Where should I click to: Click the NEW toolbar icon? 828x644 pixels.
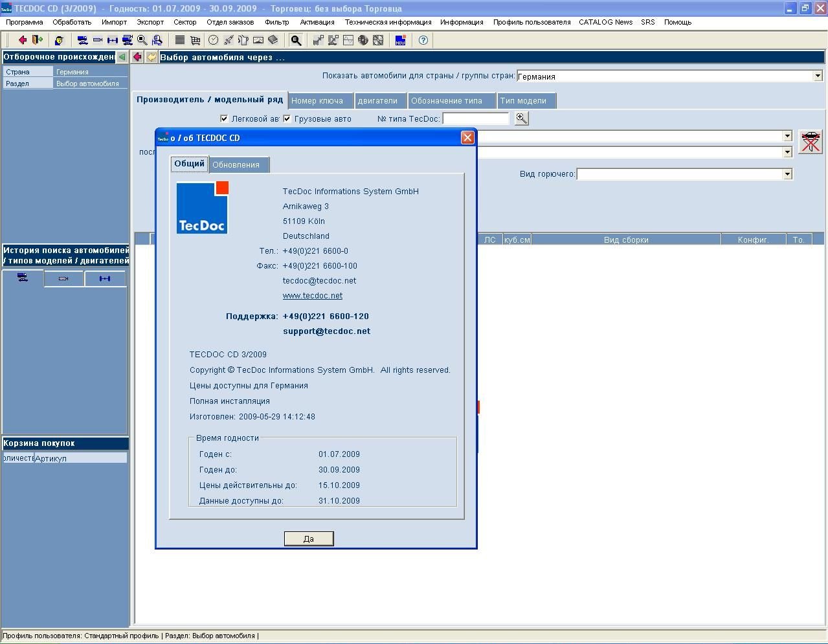coord(400,40)
